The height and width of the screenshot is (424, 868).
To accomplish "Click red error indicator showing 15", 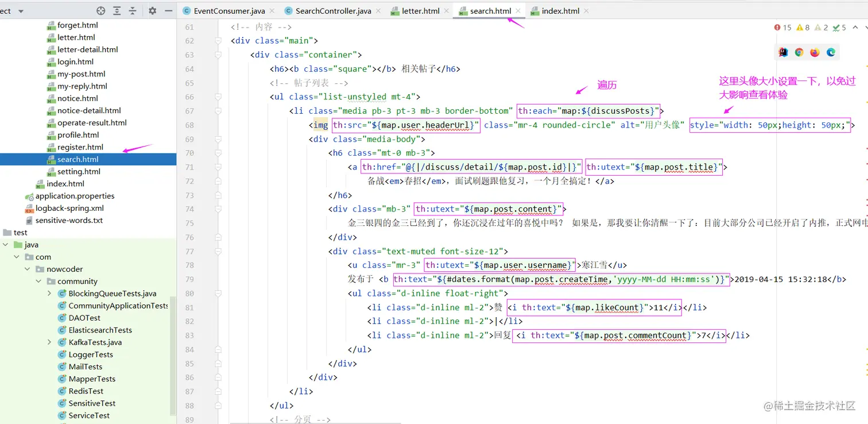I will click(x=783, y=27).
